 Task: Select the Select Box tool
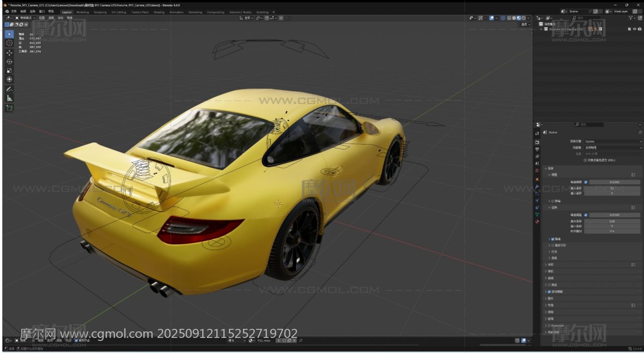[x=9, y=34]
